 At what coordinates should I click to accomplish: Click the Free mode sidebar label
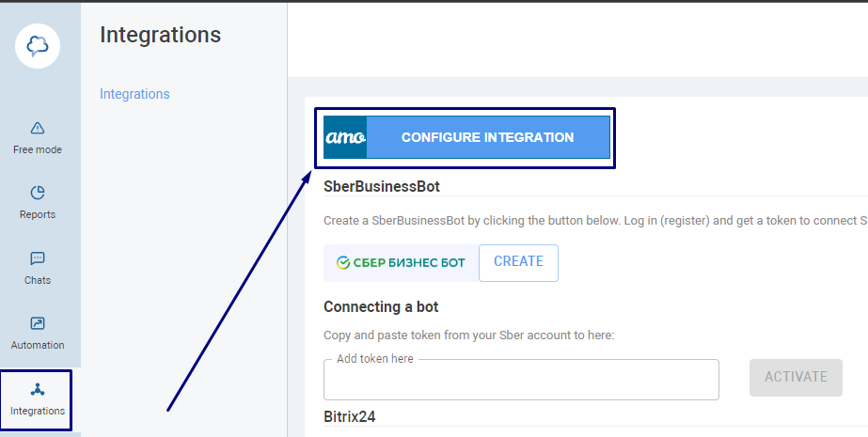pos(37,150)
